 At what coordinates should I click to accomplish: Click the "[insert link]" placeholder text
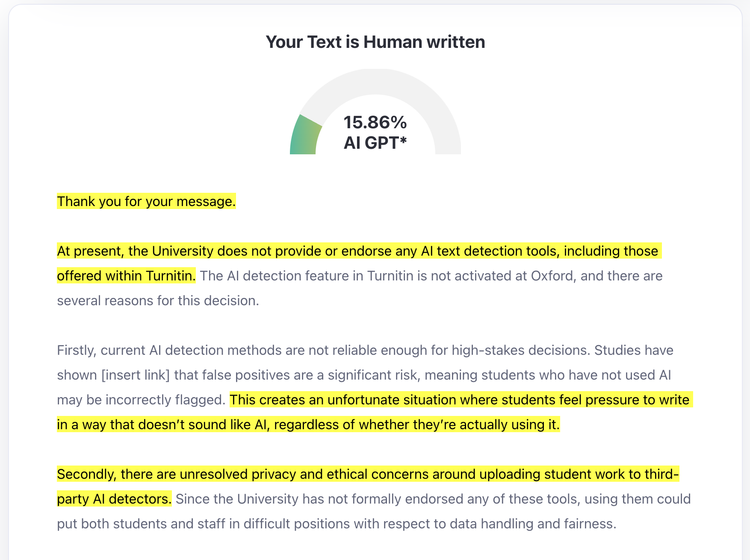coord(136,375)
